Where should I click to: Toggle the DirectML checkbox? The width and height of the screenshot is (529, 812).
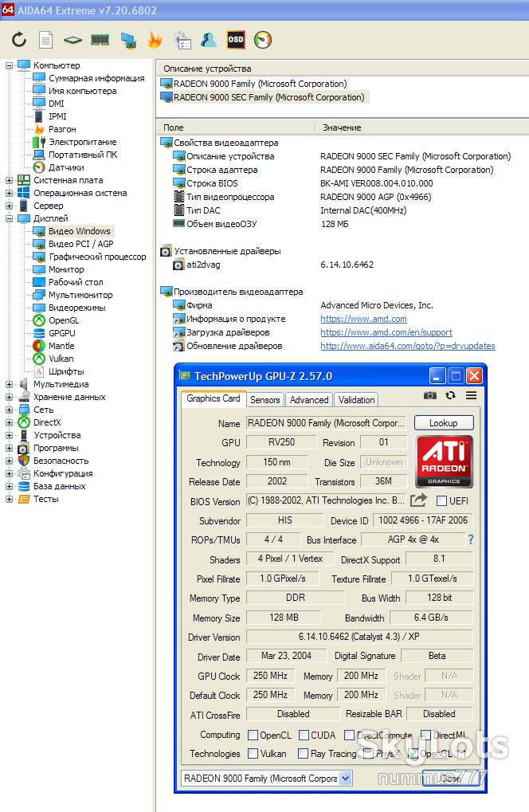[425, 736]
